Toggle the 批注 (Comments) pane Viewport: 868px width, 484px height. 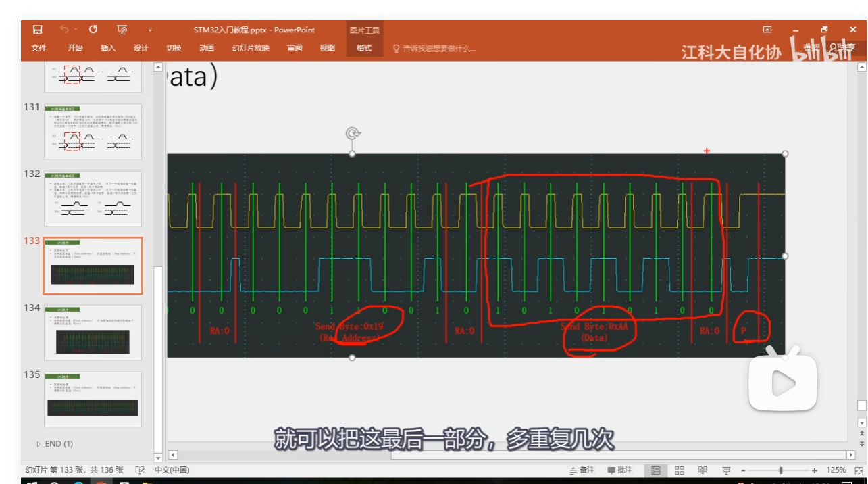tap(620, 470)
